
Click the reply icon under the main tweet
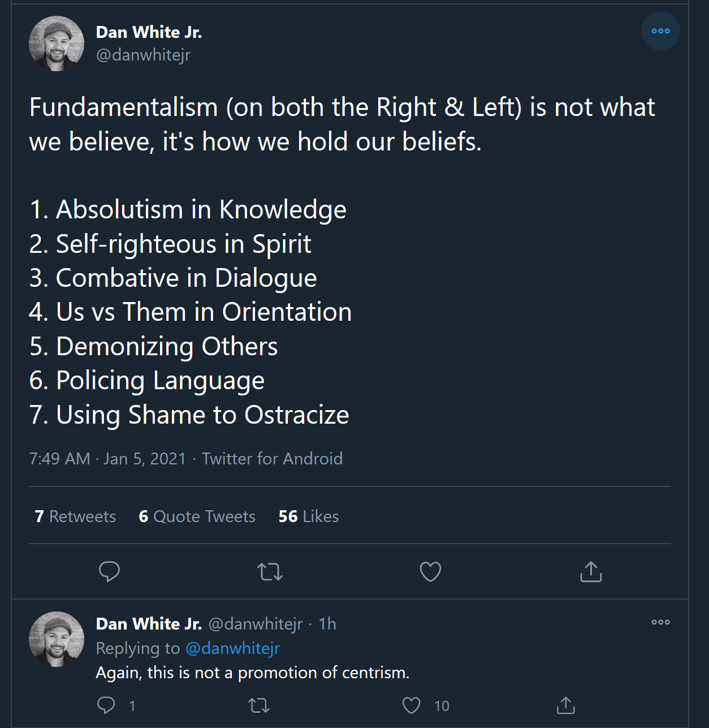[x=109, y=571]
